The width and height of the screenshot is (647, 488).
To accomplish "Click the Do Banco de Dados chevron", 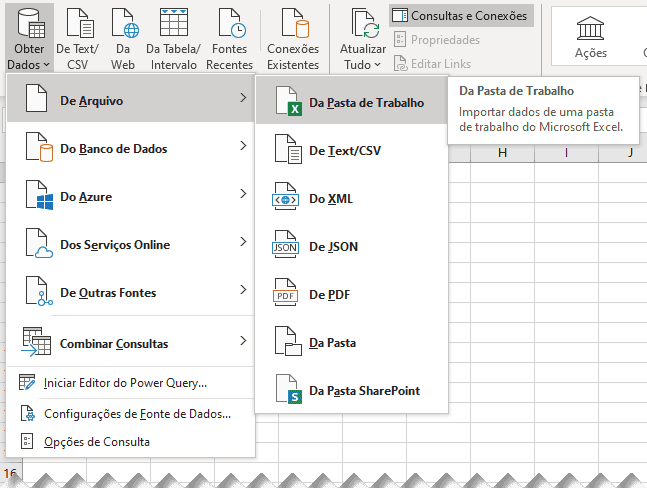I will [x=243, y=146].
